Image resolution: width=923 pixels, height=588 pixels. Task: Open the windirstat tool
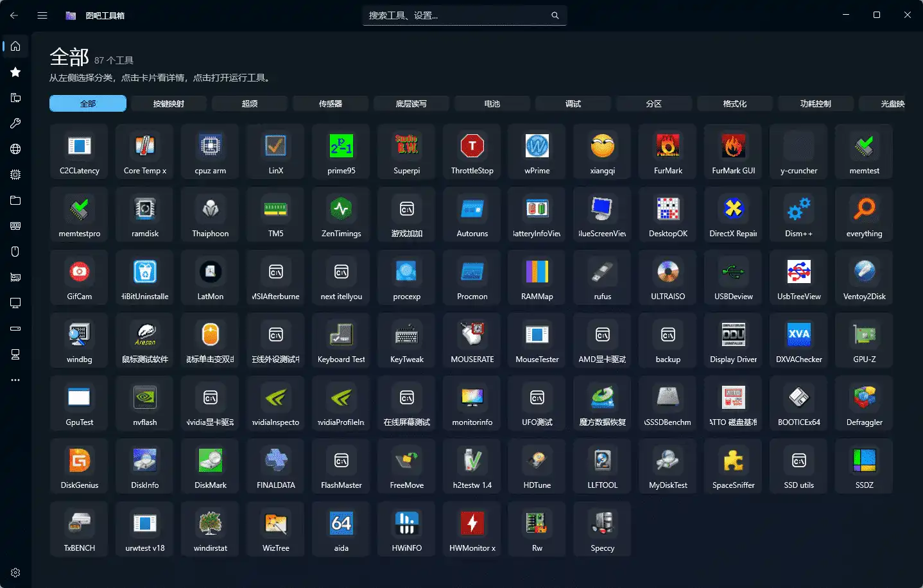coord(211,529)
